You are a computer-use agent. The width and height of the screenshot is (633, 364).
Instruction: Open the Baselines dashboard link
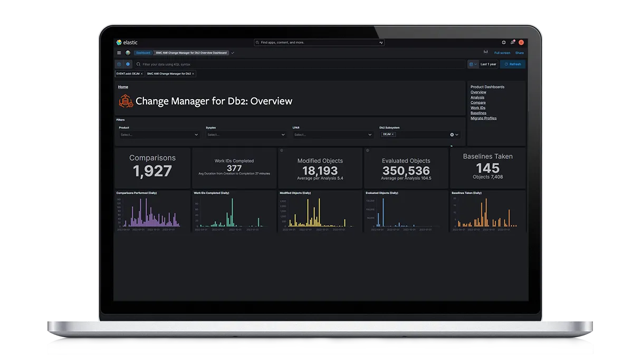[478, 113]
